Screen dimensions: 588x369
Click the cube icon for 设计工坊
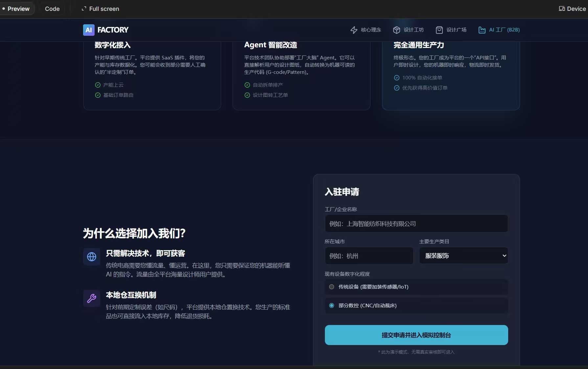396,30
